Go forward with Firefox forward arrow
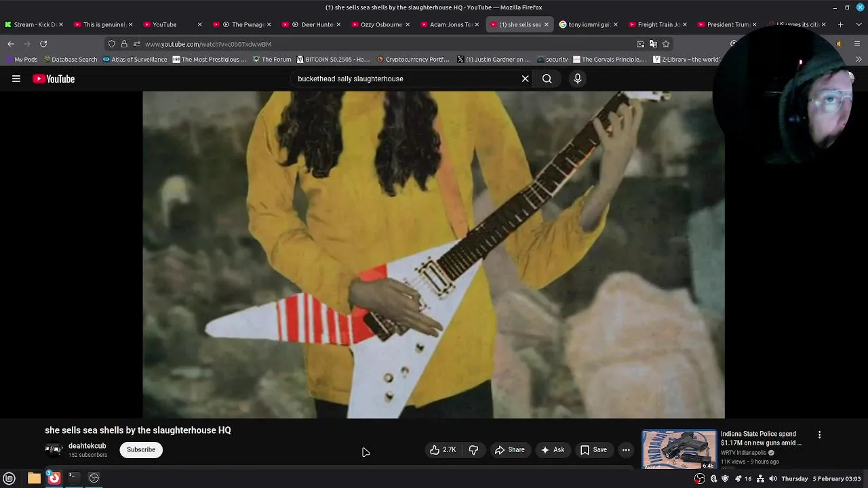 click(27, 43)
